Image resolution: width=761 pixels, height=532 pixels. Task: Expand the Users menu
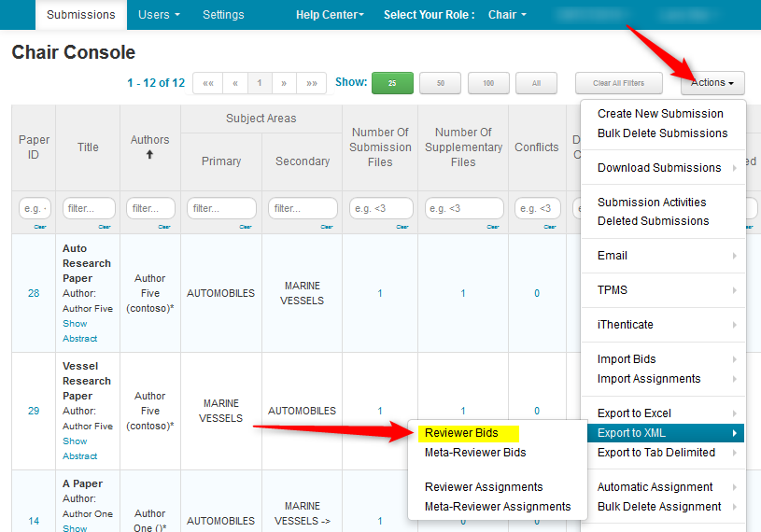(x=159, y=15)
